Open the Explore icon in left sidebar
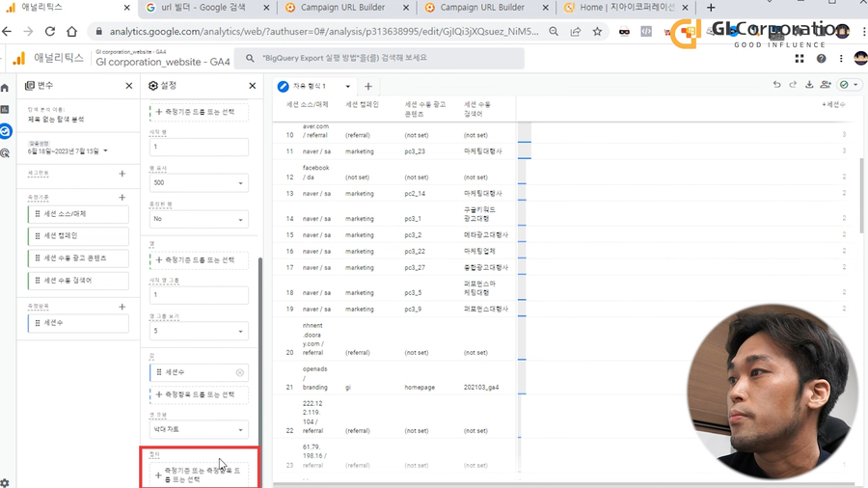 [x=6, y=131]
